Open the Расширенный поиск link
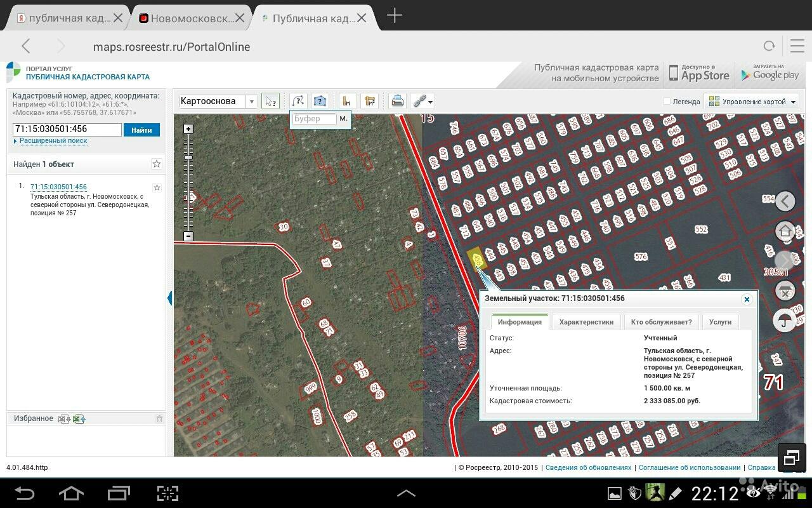Image resolution: width=812 pixels, height=508 pixels. click(x=53, y=141)
